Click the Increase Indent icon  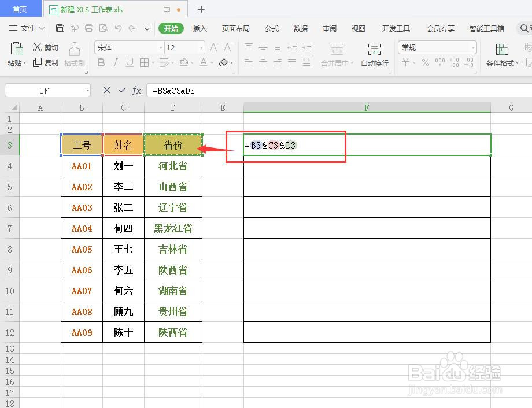306,47
